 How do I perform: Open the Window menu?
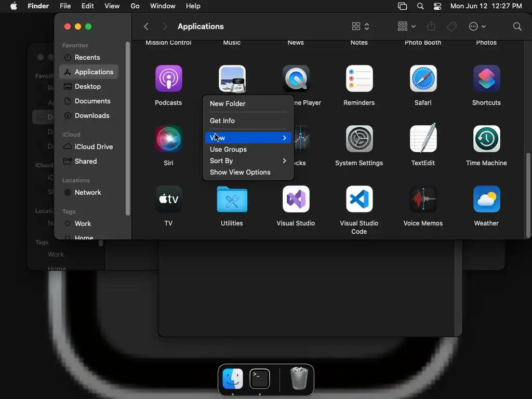tap(163, 6)
